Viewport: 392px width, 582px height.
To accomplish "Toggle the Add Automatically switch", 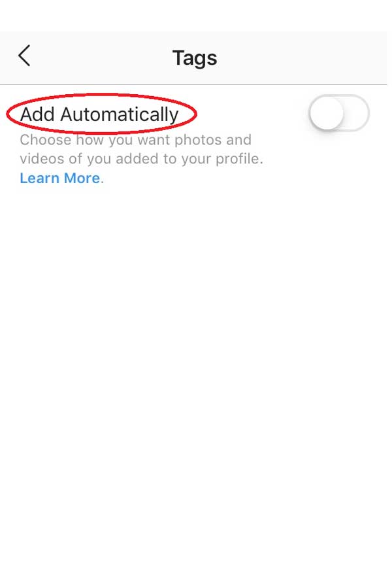I will coord(339,113).
